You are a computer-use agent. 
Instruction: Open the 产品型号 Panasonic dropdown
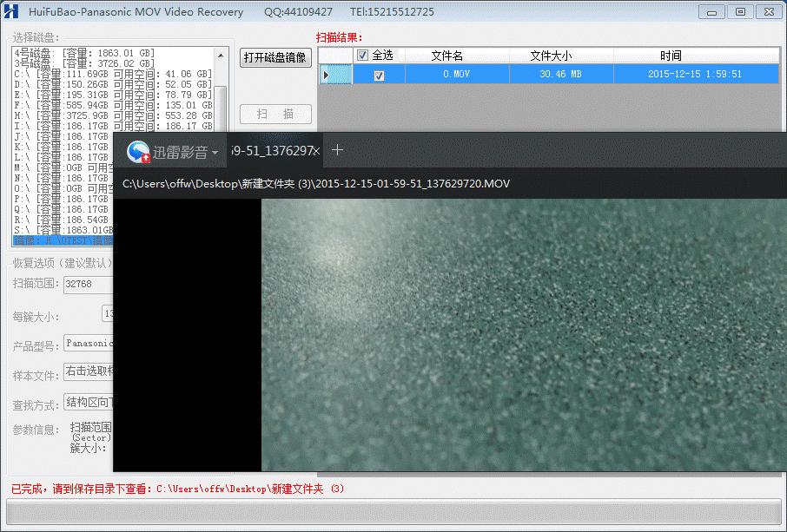click(89, 344)
